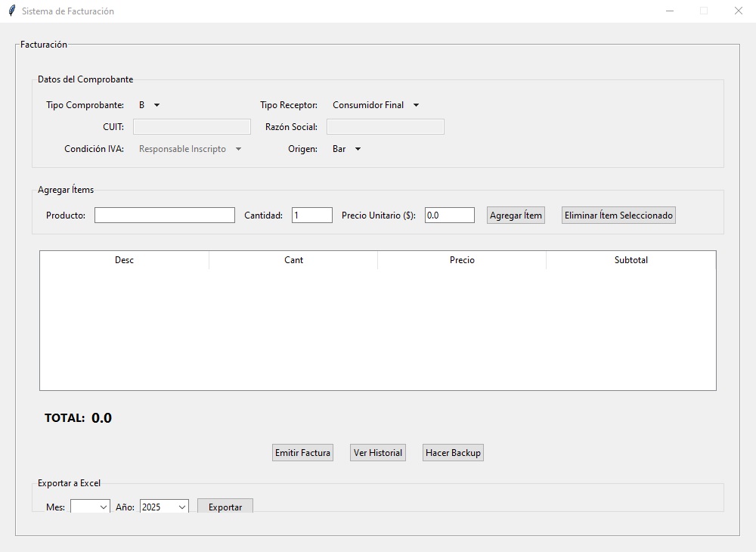Click the Subtotal column header
Viewport: 756px width, 552px height.
pos(631,260)
